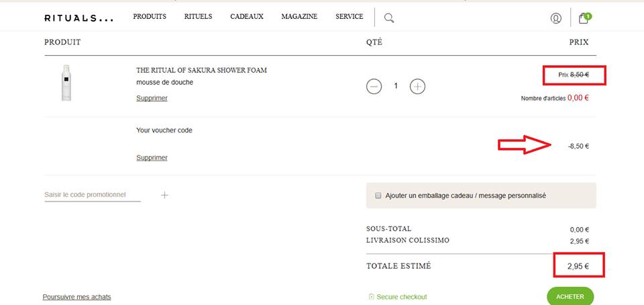Screen dimensions: 644x305
Task: Decrease quantity with minus button
Action: (x=374, y=86)
